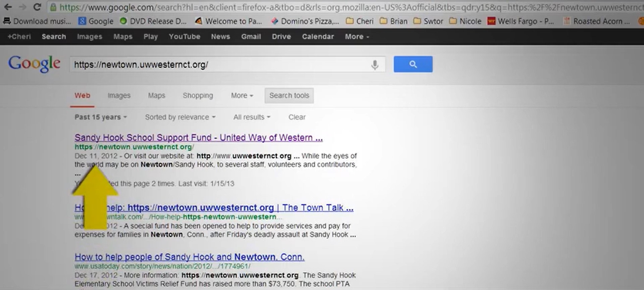Click the microphone voice search icon
This screenshot has height=290, width=644.
click(x=375, y=64)
